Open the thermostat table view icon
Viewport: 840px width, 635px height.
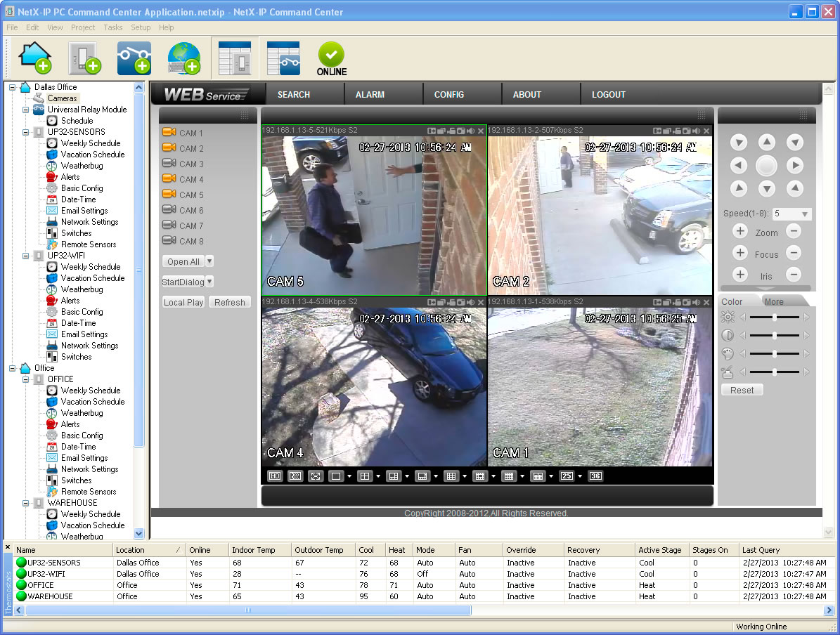pos(235,58)
